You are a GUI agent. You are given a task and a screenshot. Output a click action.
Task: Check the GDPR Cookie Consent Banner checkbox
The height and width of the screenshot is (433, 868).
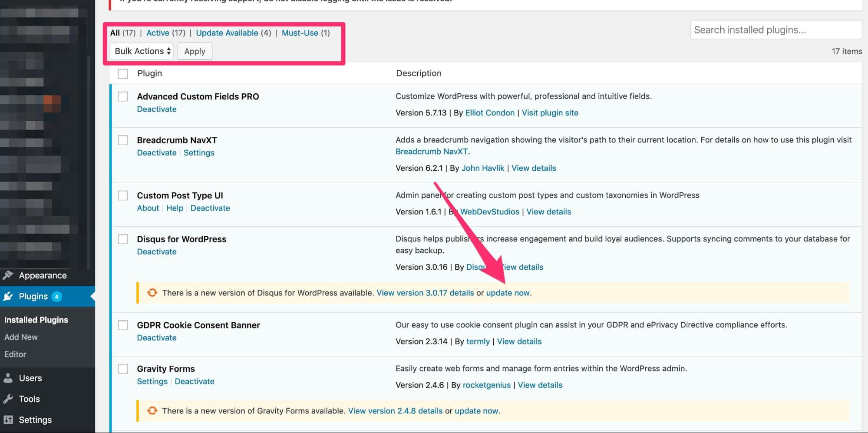[x=123, y=325]
